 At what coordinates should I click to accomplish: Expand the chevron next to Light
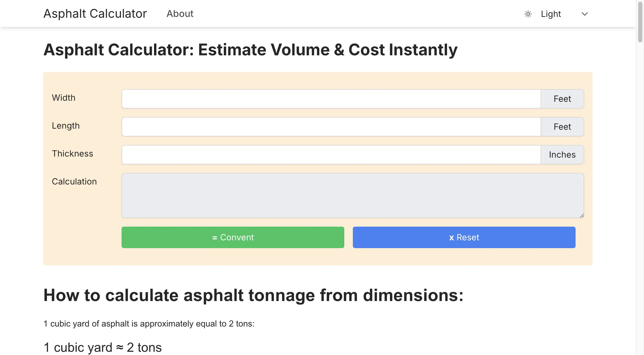584,14
